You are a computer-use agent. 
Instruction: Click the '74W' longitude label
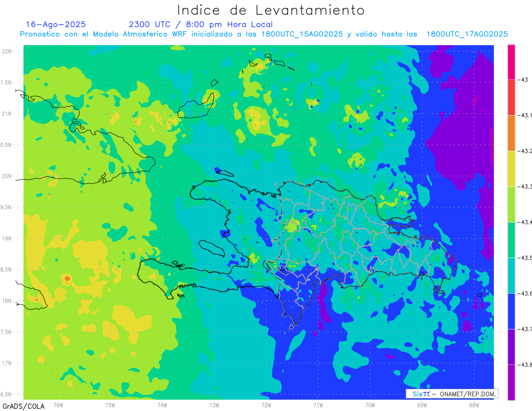tap(162, 404)
